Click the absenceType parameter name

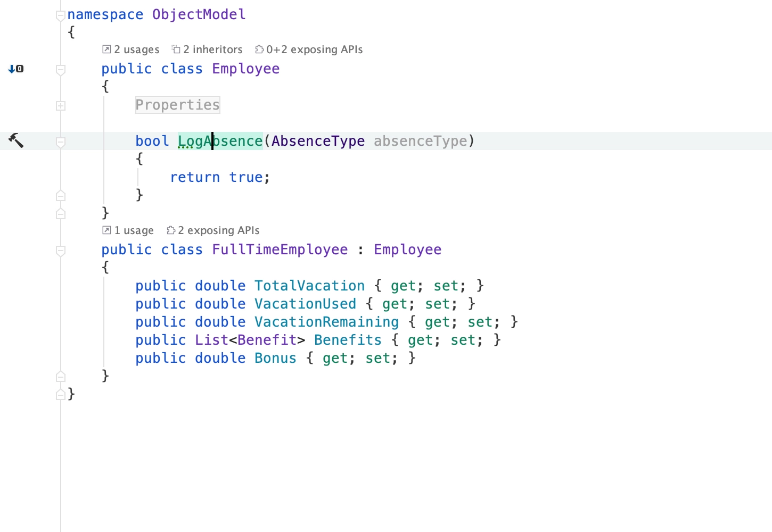tap(420, 141)
